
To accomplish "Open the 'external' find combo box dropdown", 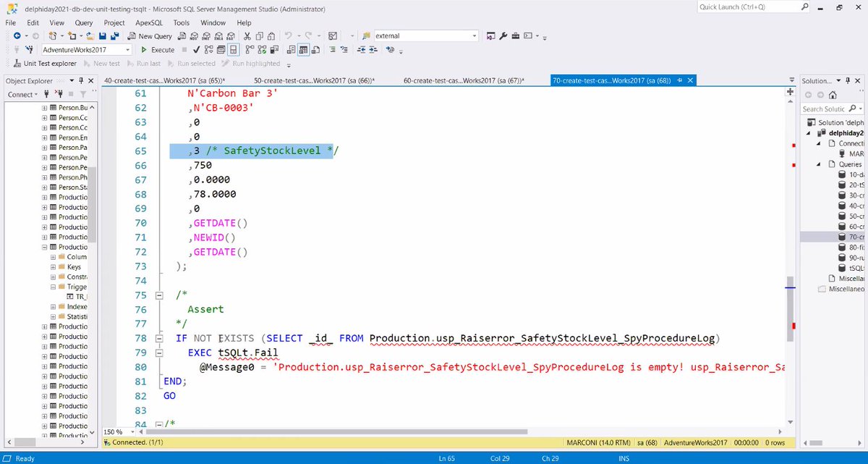I will click(x=474, y=35).
